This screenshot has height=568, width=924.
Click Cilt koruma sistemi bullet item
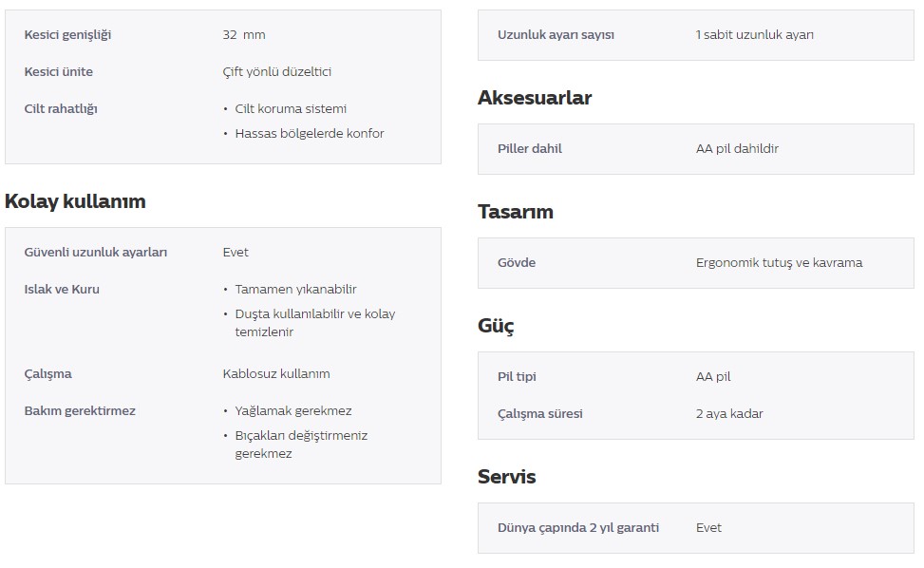(x=291, y=109)
